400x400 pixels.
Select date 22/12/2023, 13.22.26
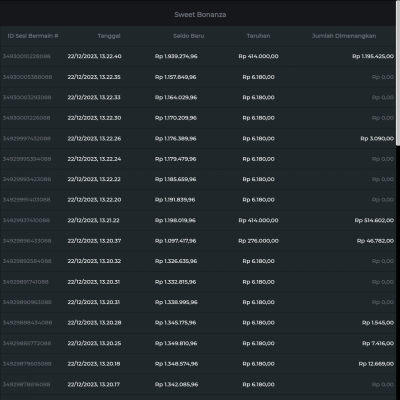[94, 138]
